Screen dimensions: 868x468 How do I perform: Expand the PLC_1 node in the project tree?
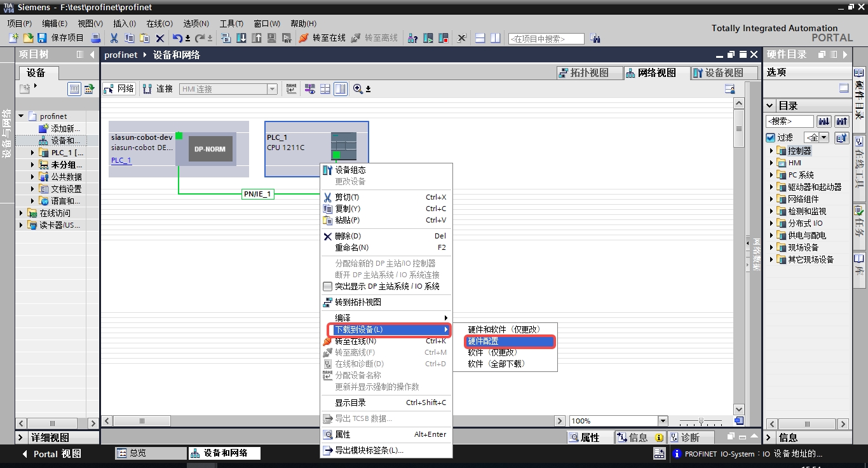click(x=33, y=153)
